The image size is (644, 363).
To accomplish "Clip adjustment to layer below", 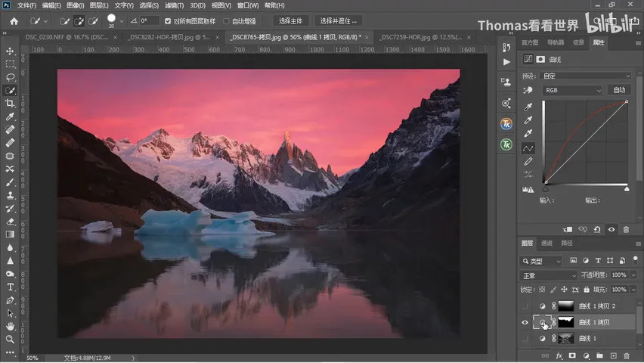I will (x=568, y=229).
